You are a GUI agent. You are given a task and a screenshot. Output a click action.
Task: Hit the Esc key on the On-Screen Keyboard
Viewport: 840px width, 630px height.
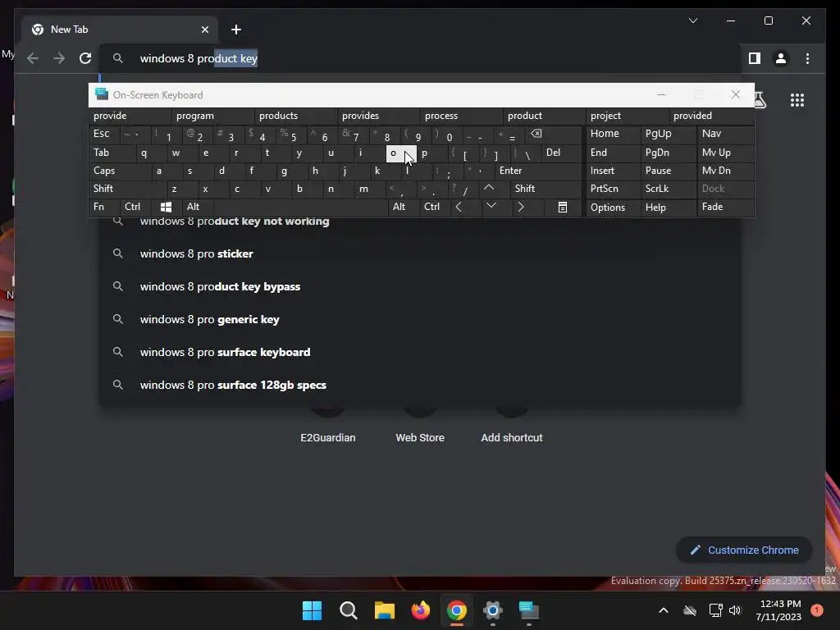(x=104, y=134)
